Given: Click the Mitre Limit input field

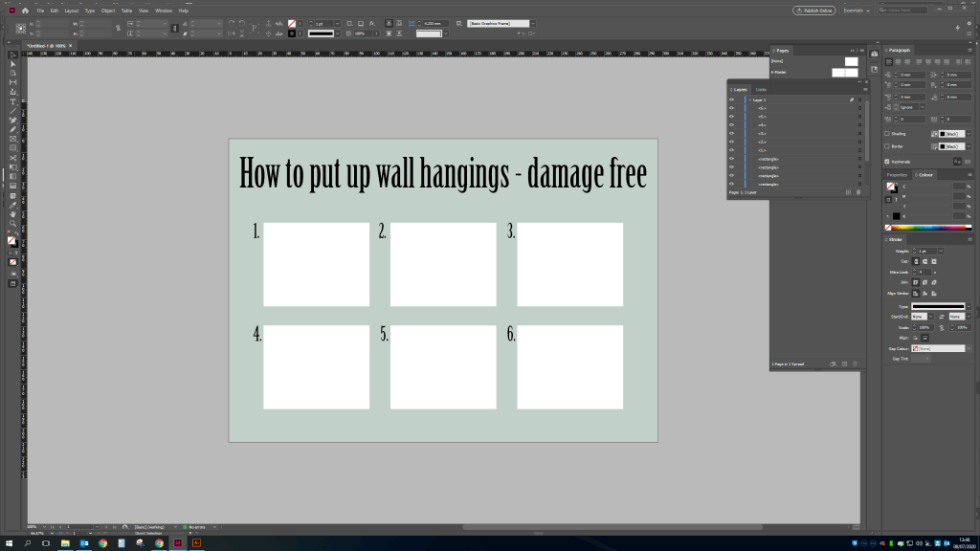Looking at the screenshot, I should coord(925,272).
